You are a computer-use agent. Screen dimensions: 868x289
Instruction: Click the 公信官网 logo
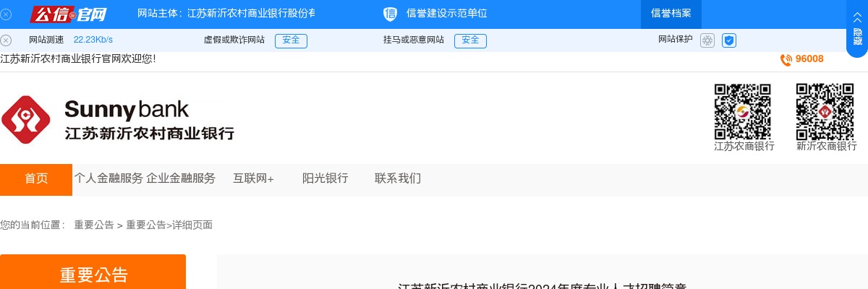click(68, 14)
